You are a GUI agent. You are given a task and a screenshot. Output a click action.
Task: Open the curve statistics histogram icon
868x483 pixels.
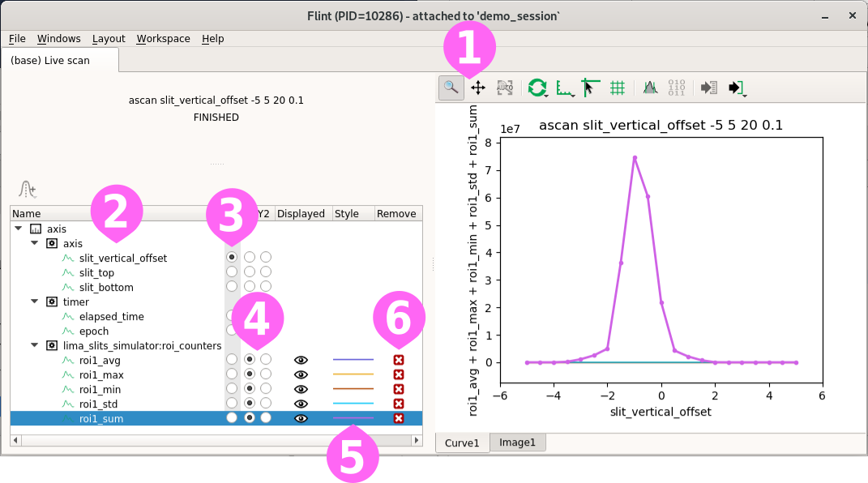click(650, 88)
